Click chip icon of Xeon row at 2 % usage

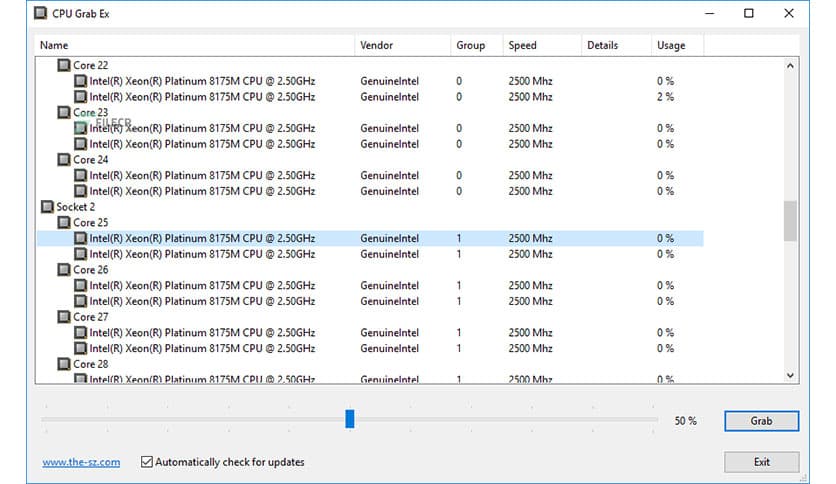(x=81, y=96)
